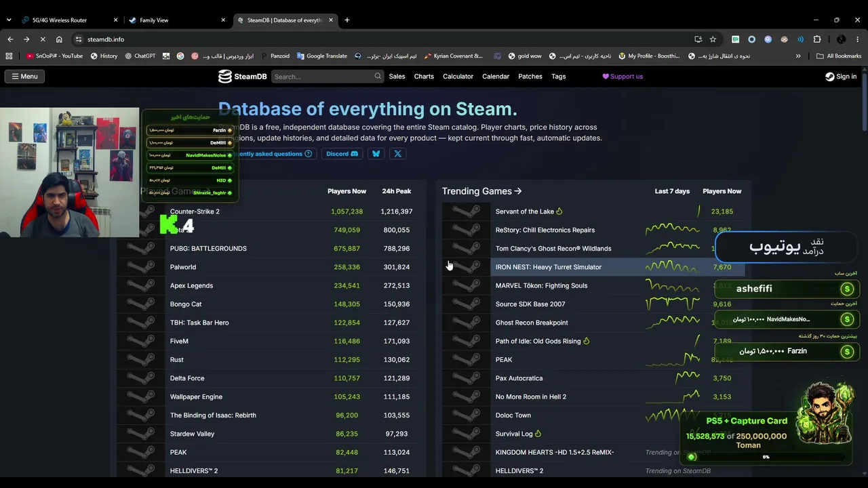868x488 pixels.
Task: Open MARVEL Tōkon: Fighting Souls link
Action: [541, 286]
